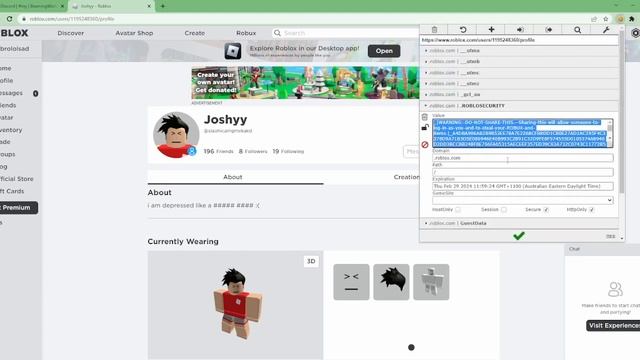Uncheck the HttpOnly checkbox

coord(591,210)
